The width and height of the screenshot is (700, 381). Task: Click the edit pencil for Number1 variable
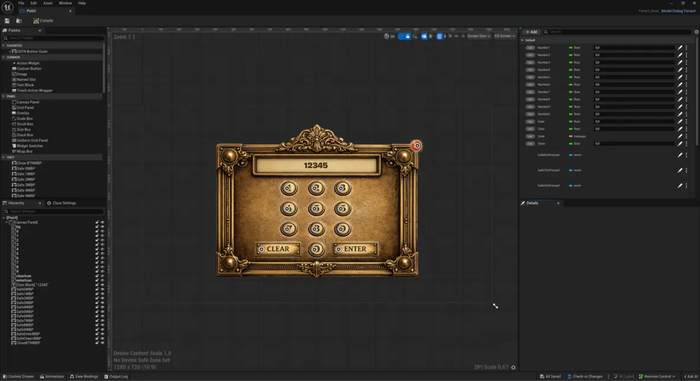pos(680,48)
